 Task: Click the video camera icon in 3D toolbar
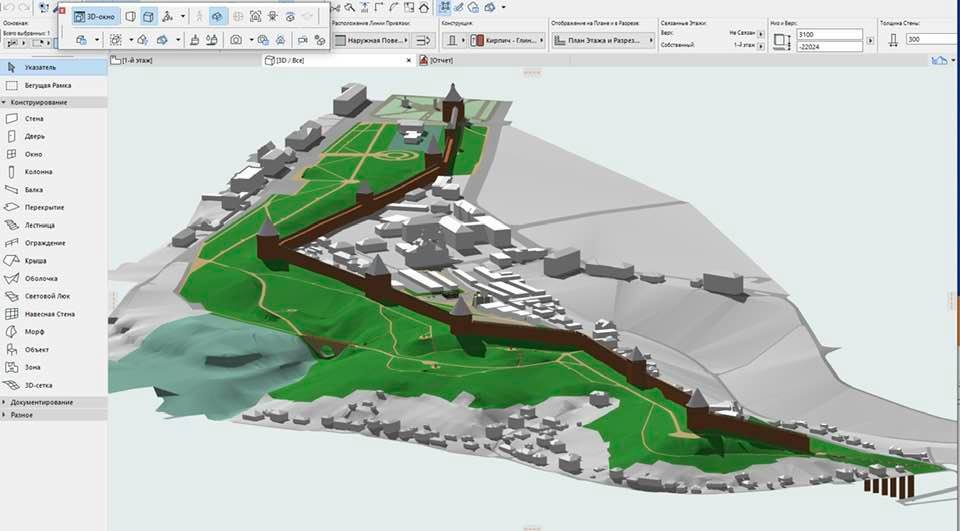(302, 40)
